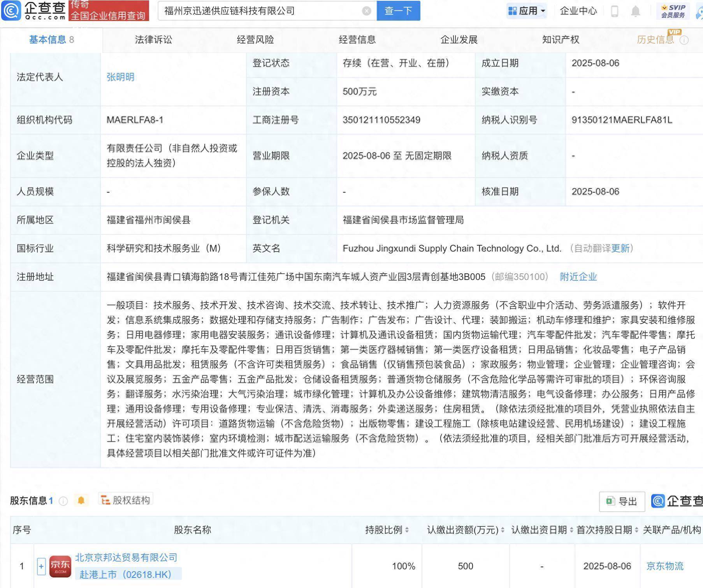Click the Qichacha logo icon
Viewport: 703px width, 588px height.
[11, 11]
